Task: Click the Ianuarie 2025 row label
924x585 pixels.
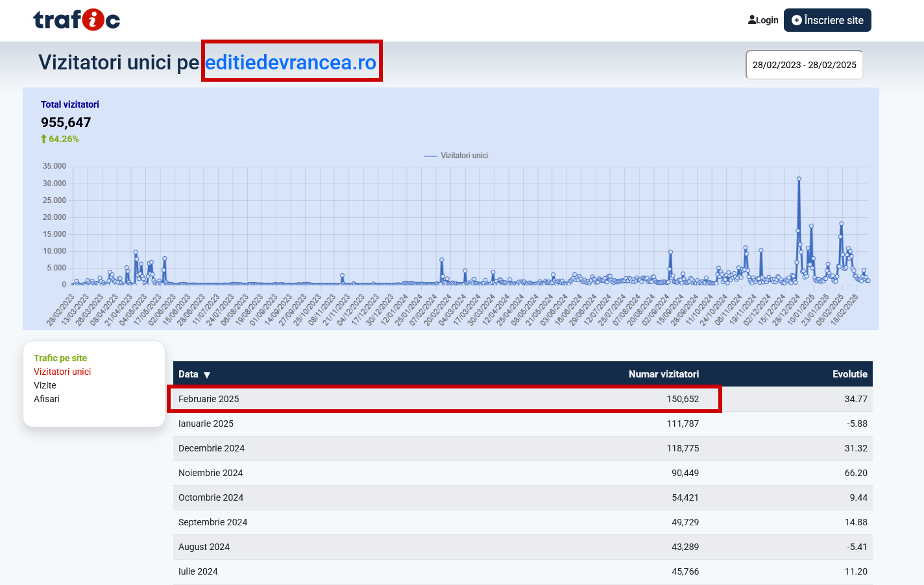Action: (x=206, y=424)
